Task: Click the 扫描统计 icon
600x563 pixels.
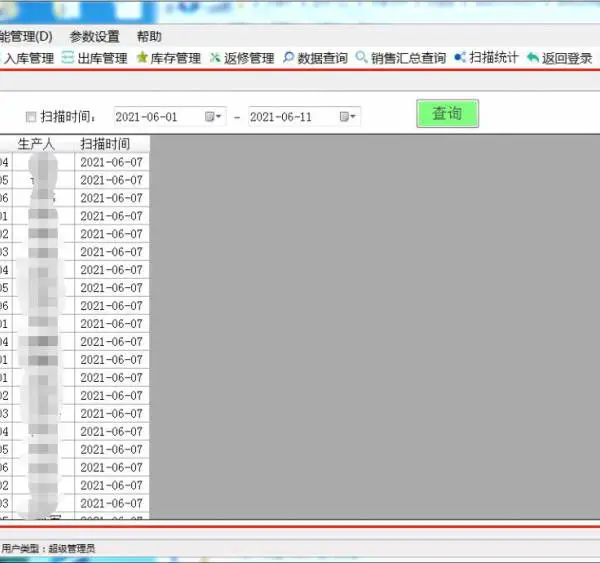Action: [460, 57]
